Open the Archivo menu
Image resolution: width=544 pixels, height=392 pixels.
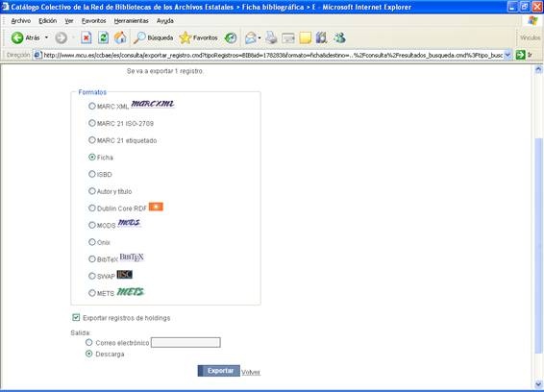pos(21,21)
